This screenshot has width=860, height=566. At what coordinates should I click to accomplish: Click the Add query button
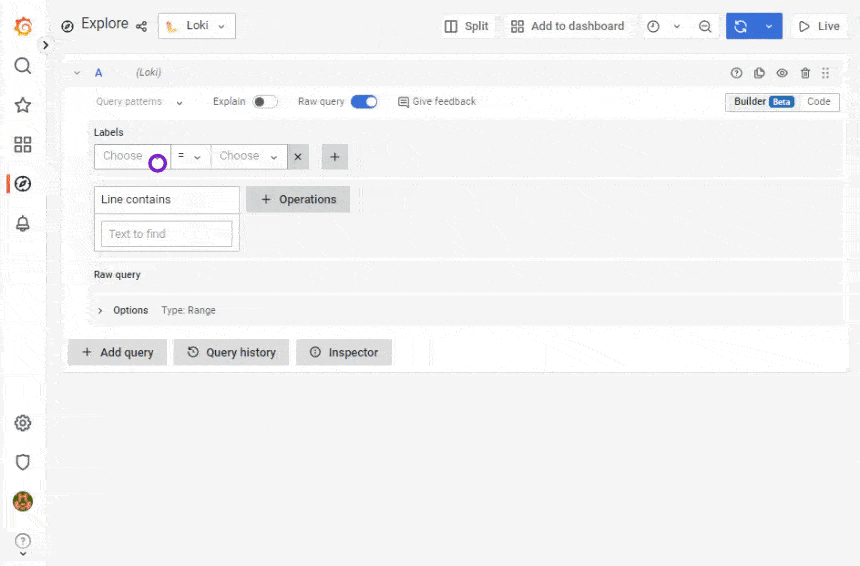tap(117, 352)
